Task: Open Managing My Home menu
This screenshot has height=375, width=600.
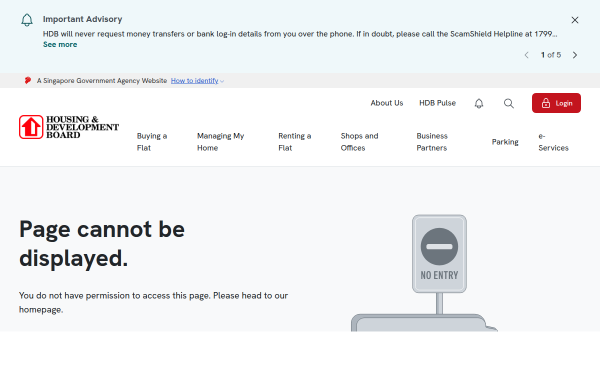Action: pyautogui.click(x=220, y=142)
